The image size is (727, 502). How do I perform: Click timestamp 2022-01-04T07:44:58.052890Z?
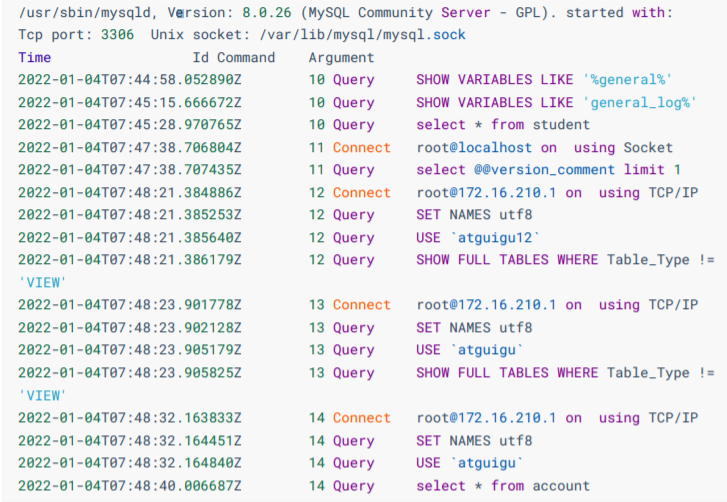coord(130,80)
